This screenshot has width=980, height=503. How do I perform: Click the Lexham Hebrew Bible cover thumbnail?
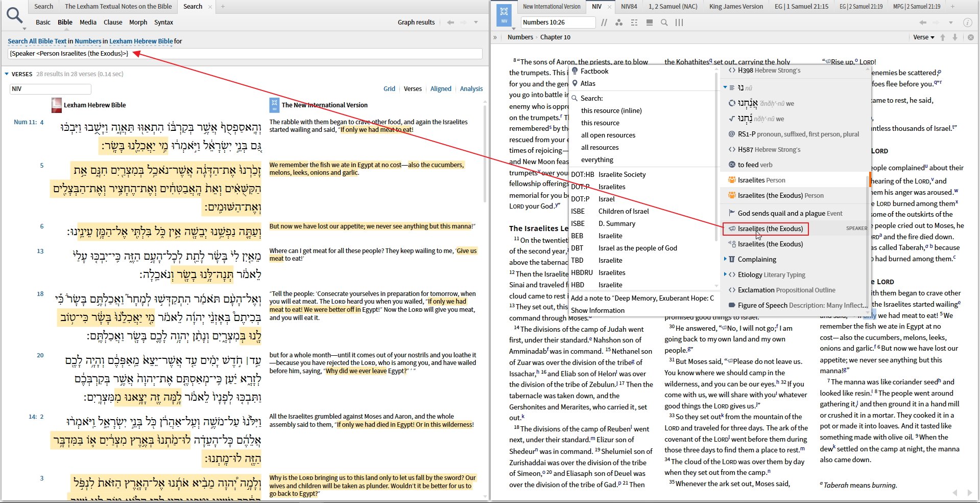[x=57, y=105]
